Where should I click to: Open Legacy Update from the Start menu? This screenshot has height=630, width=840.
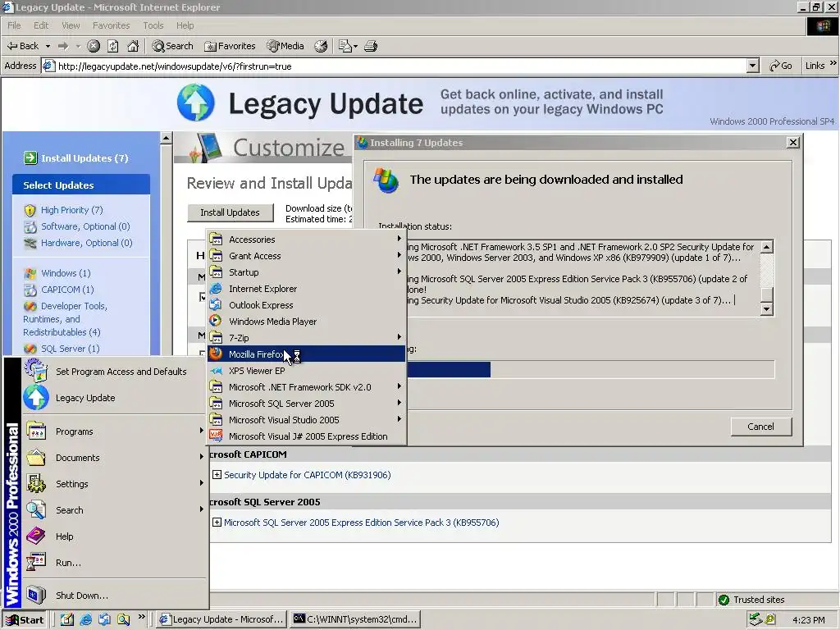[113, 398]
